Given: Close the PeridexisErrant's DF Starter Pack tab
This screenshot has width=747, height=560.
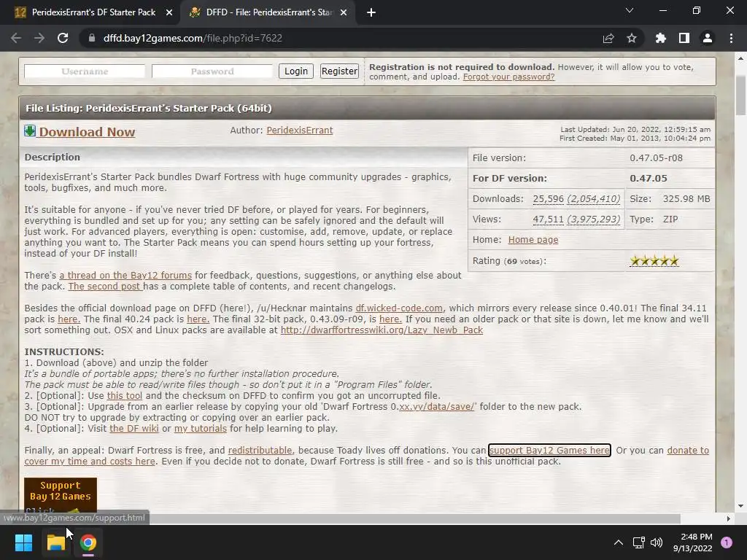Looking at the screenshot, I should (169, 12).
